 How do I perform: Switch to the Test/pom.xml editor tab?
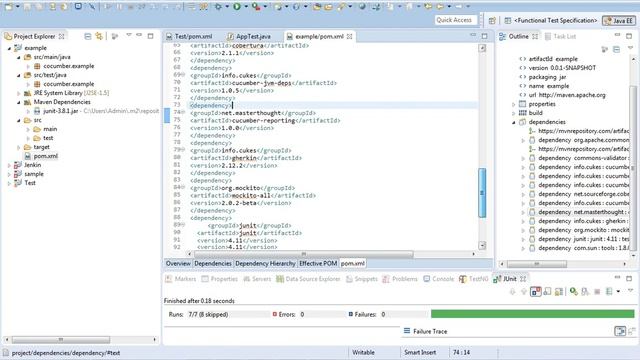click(x=189, y=36)
